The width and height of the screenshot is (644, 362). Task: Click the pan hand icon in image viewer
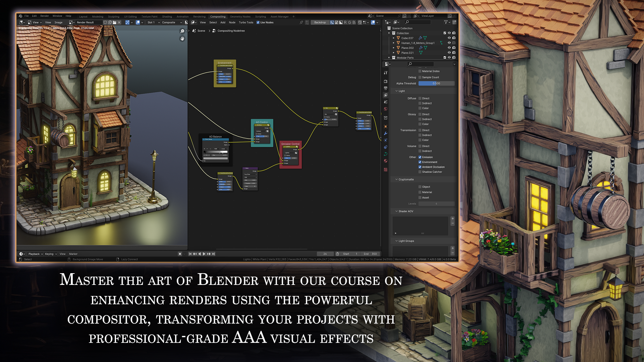[x=182, y=39]
